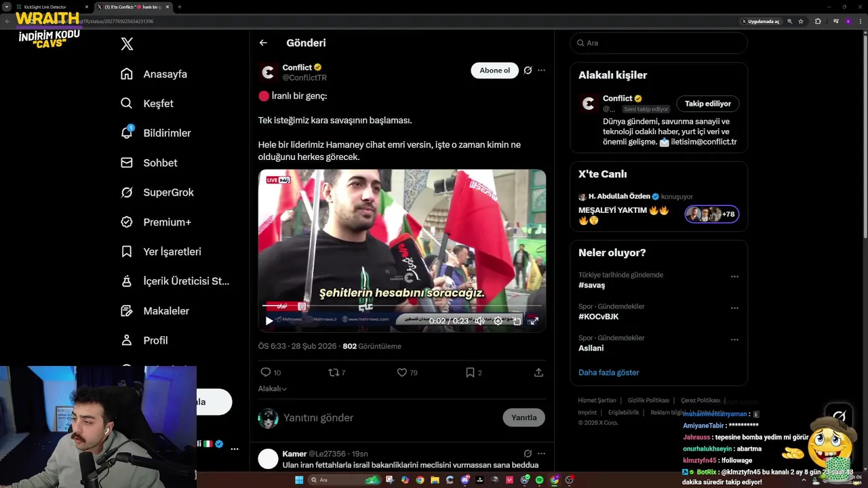The width and height of the screenshot is (868, 488).
Task: Open the #savaş trend options menu
Action: click(x=734, y=277)
